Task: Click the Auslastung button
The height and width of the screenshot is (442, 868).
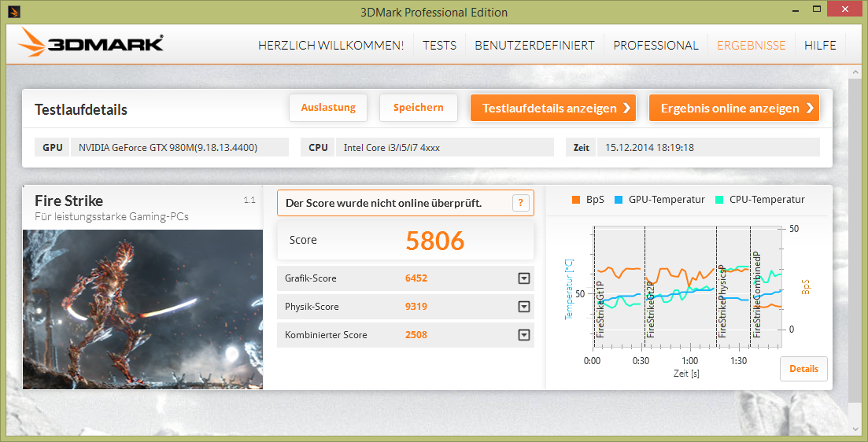Action: point(328,108)
